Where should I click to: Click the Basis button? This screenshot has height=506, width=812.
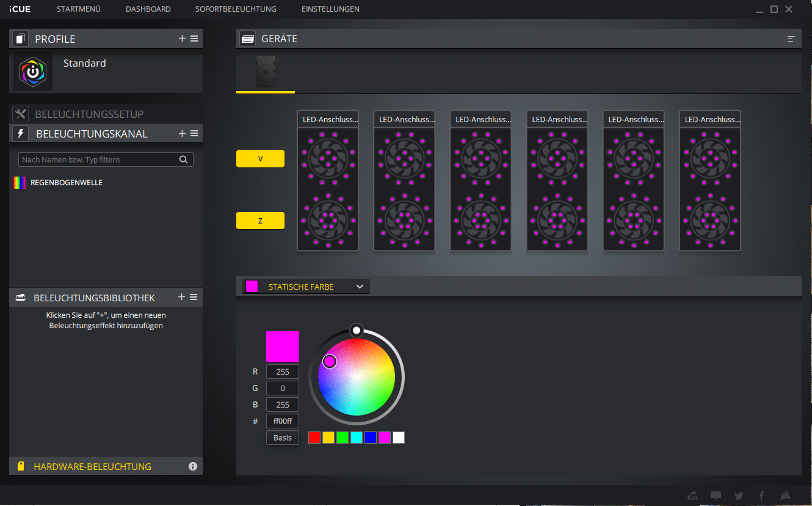283,438
